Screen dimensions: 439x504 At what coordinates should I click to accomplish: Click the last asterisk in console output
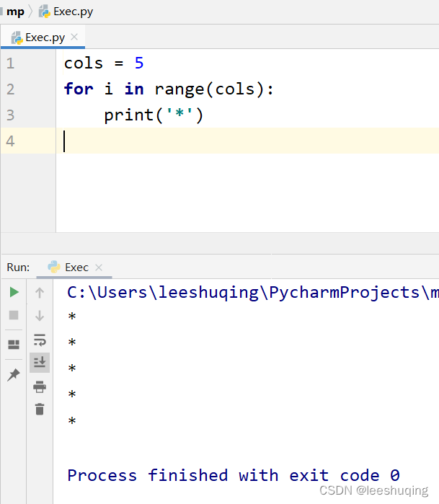pyautogui.click(x=72, y=420)
